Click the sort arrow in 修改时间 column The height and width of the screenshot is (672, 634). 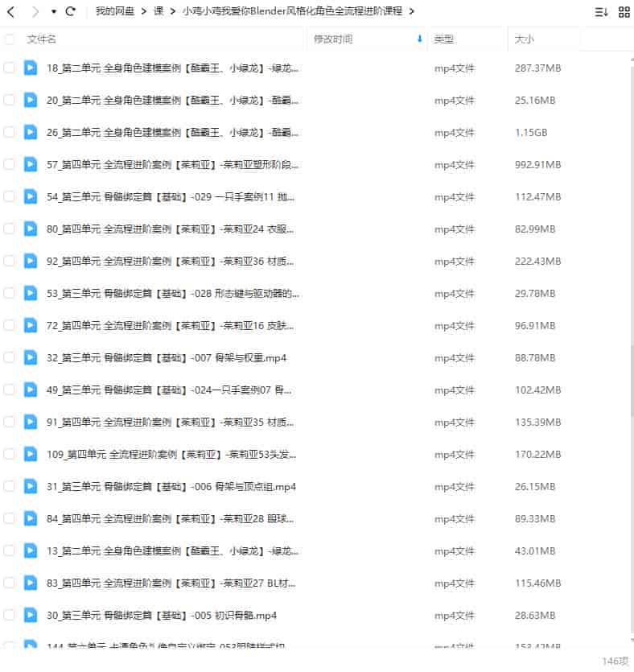click(x=419, y=39)
